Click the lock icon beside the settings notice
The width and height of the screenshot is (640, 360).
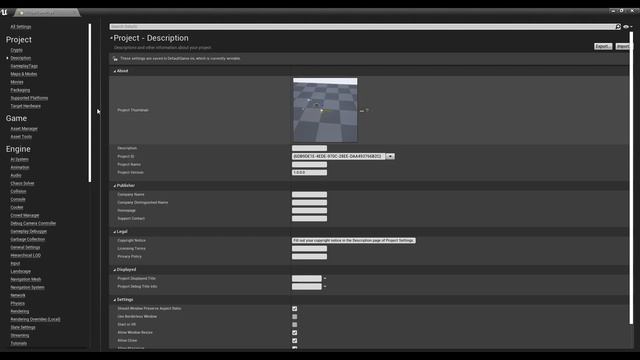point(115,59)
